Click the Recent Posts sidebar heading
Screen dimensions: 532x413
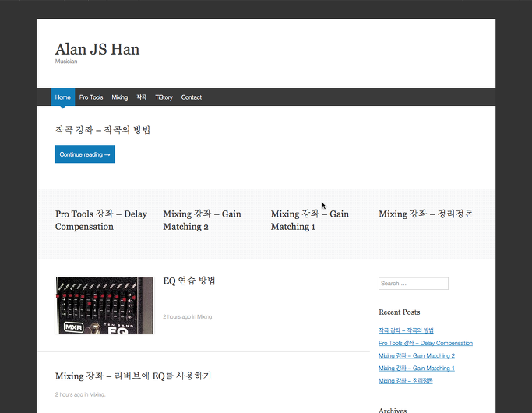400,312
